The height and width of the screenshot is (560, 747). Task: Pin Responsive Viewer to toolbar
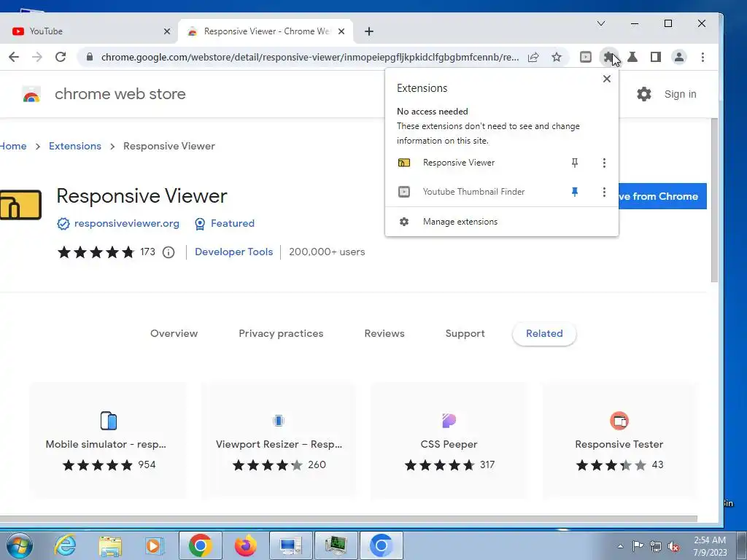tap(575, 163)
